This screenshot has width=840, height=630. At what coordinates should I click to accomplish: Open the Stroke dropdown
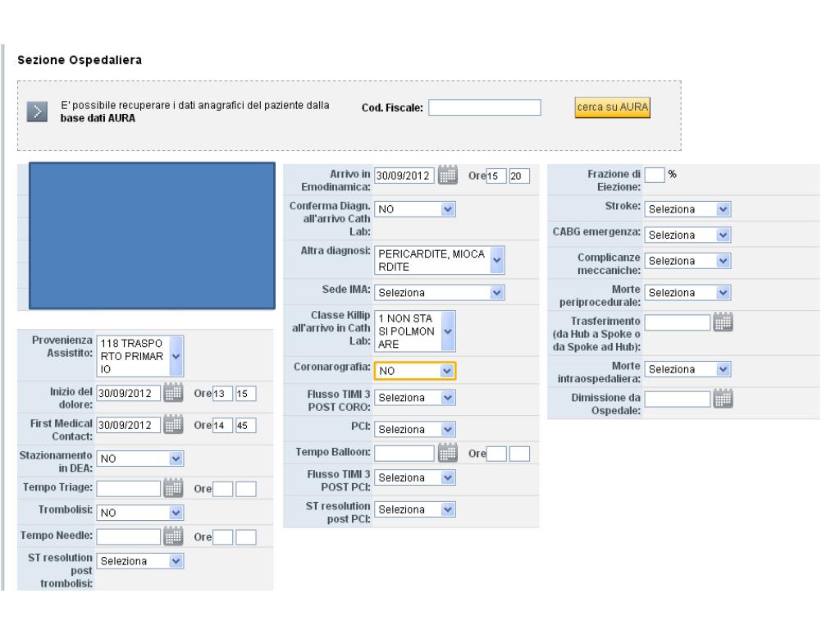688,209
